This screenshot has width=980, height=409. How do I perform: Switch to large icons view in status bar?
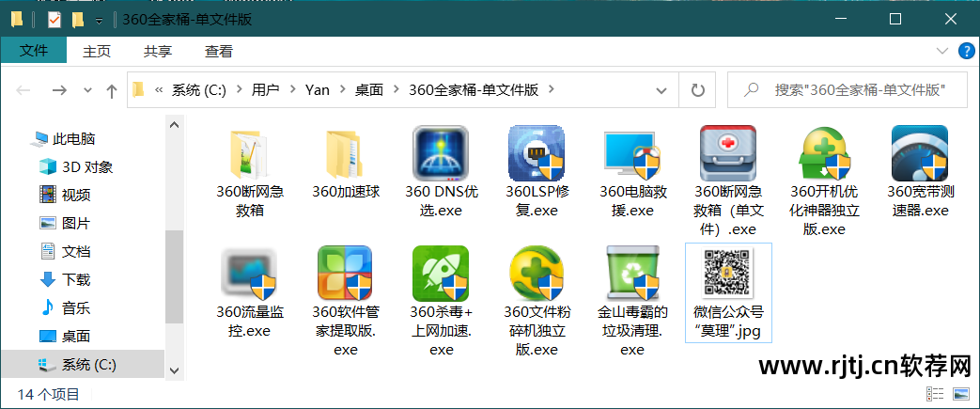(960, 394)
